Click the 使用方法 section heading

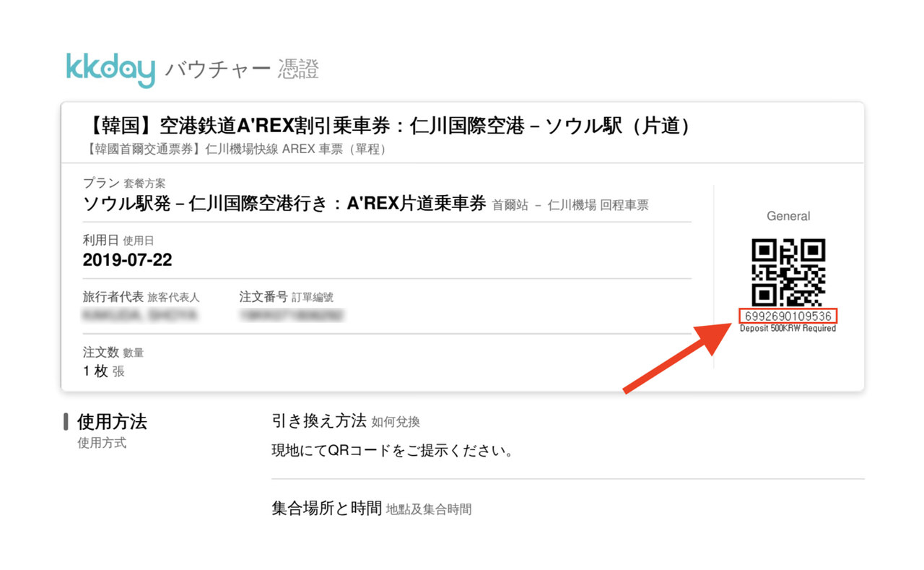point(112,422)
